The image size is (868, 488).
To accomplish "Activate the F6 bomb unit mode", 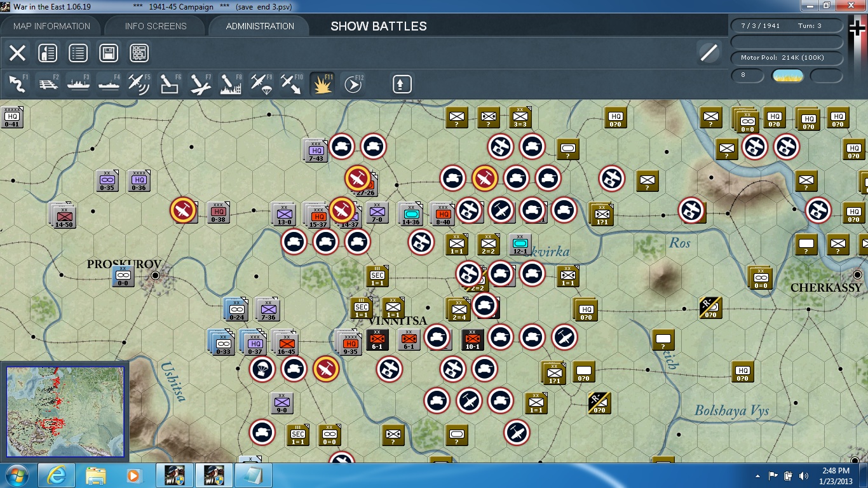I will point(170,84).
